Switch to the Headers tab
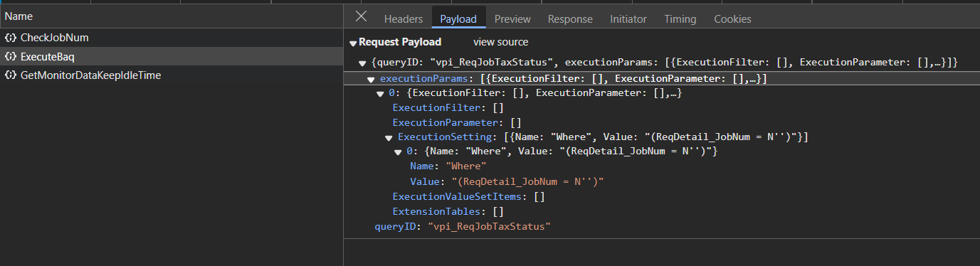The width and height of the screenshot is (980, 266). click(404, 19)
